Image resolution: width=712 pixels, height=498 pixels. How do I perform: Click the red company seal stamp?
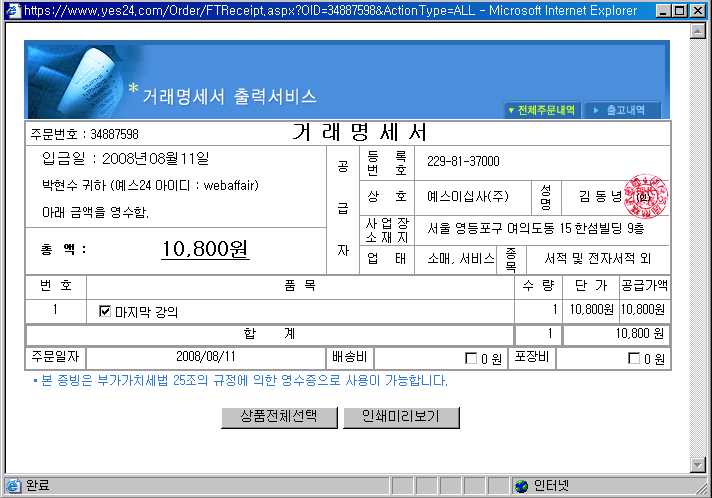[646, 196]
